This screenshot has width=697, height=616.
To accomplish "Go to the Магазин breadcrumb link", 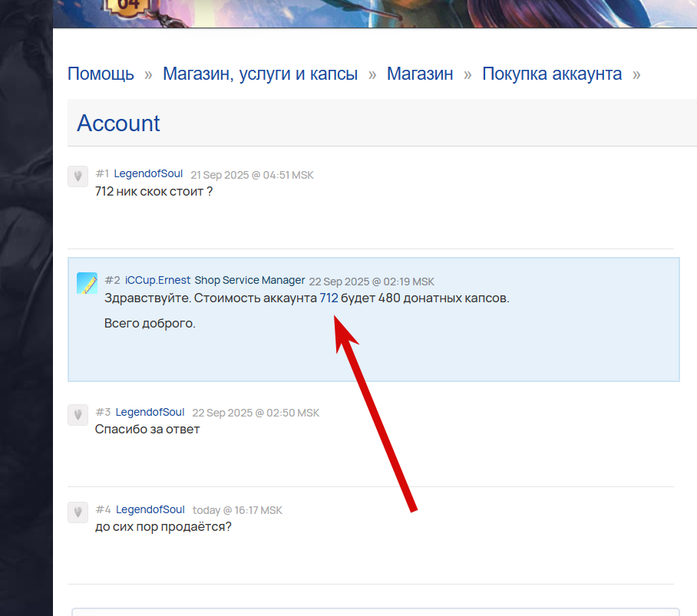I will [420, 74].
